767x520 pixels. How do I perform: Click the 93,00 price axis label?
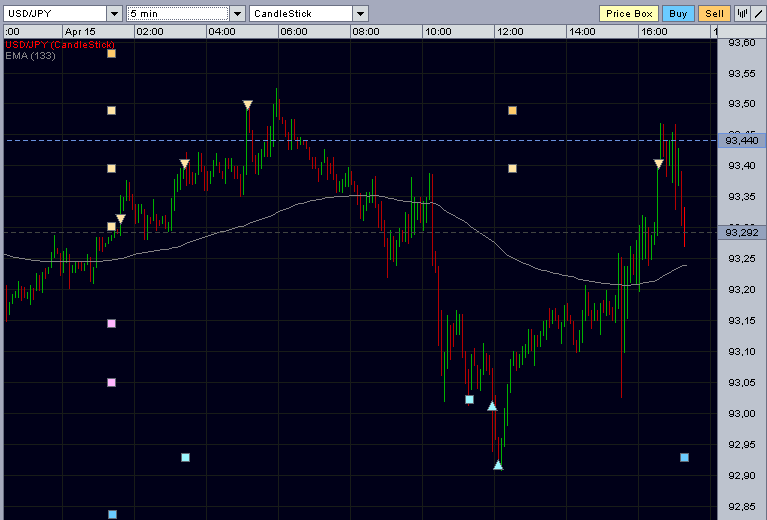point(742,414)
